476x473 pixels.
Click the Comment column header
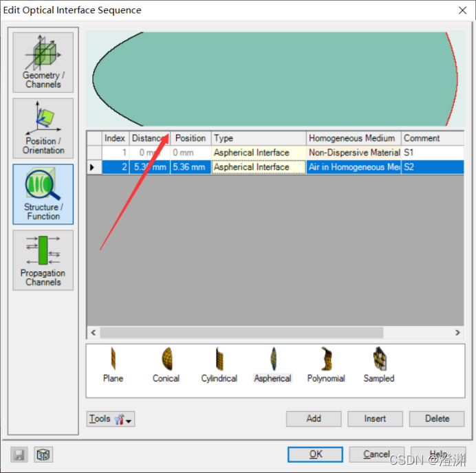(x=433, y=138)
